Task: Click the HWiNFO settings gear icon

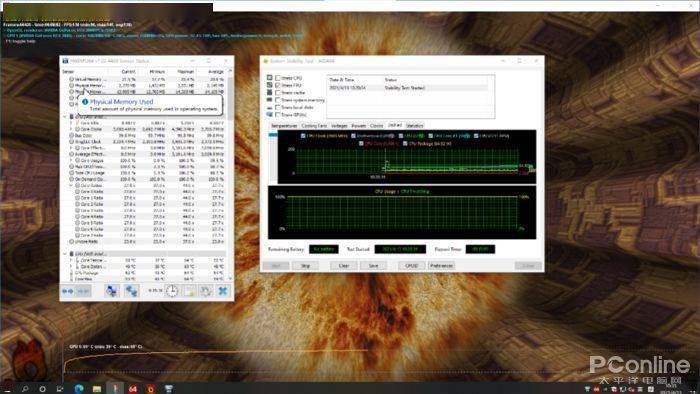Action: 206,291
